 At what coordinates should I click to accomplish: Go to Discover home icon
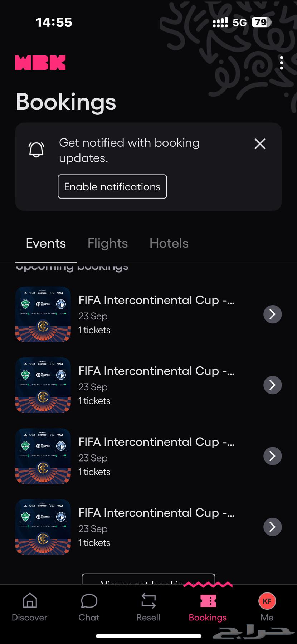coord(30,601)
